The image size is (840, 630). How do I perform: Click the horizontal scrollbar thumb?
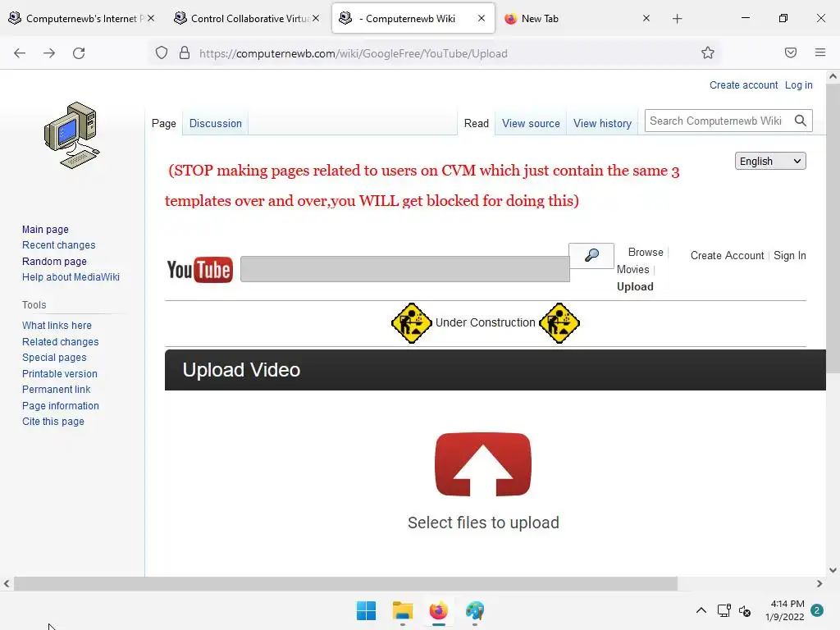(345, 583)
